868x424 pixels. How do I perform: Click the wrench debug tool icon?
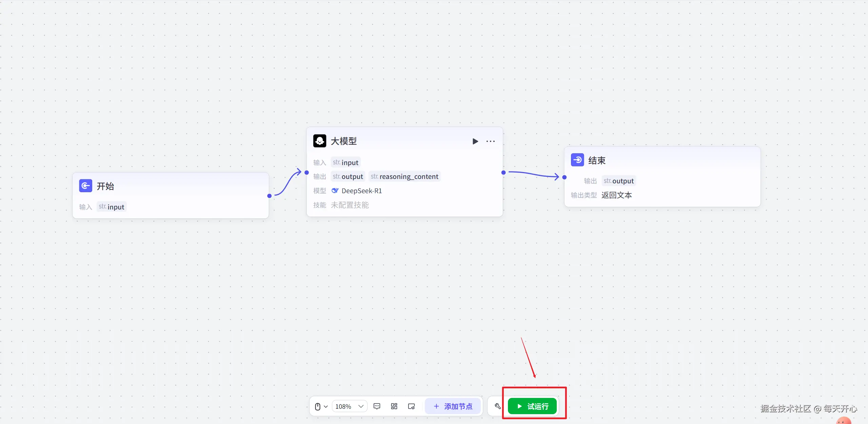click(x=497, y=406)
